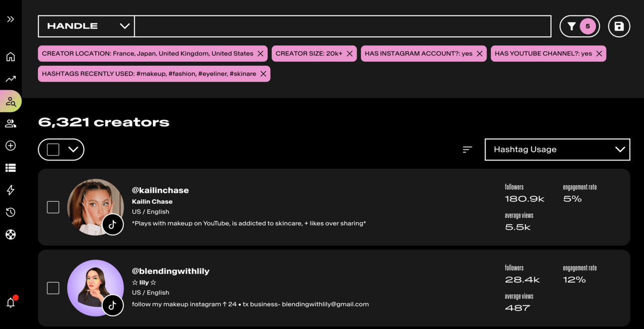
Task: Click Kailin Chase's 180.9k followers value
Action: pos(524,199)
